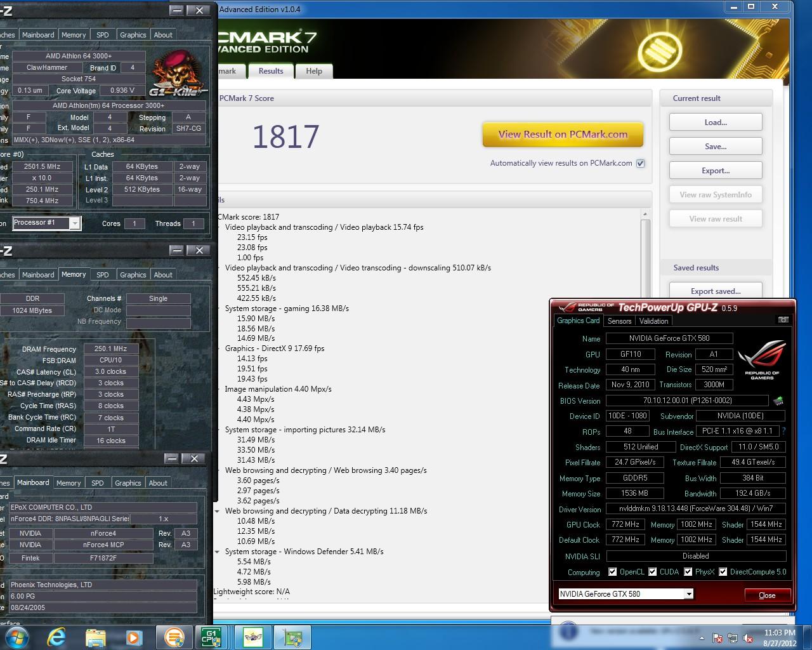812x650 pixels.
Task: Switch to GPU-Z taskbar button
Action: click(x=292, y=637)
